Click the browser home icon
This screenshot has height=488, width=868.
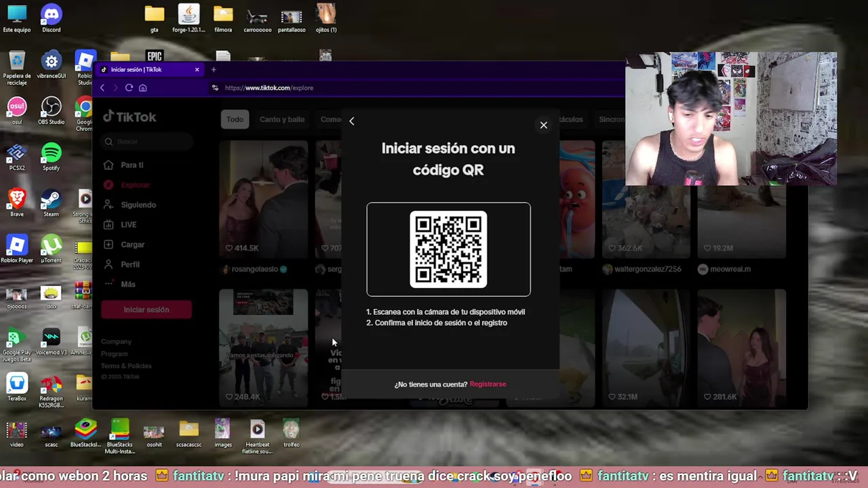142,87
